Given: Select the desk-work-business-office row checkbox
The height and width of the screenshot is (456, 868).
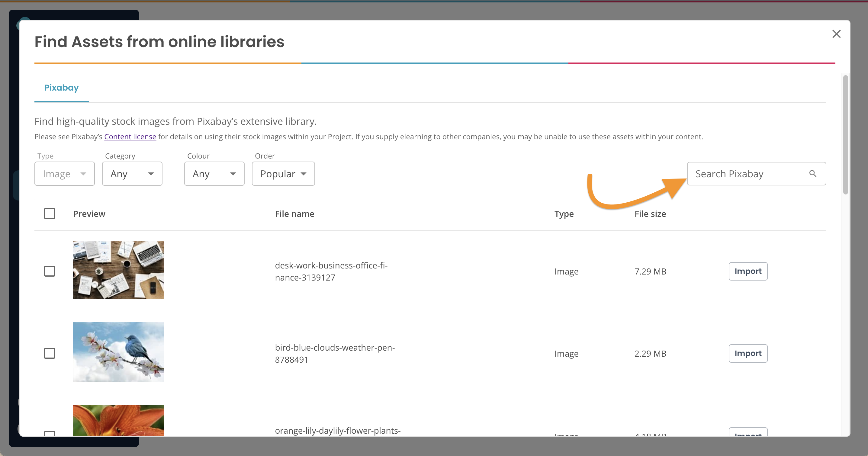Looking at the screenshot, I should [50, 271].
